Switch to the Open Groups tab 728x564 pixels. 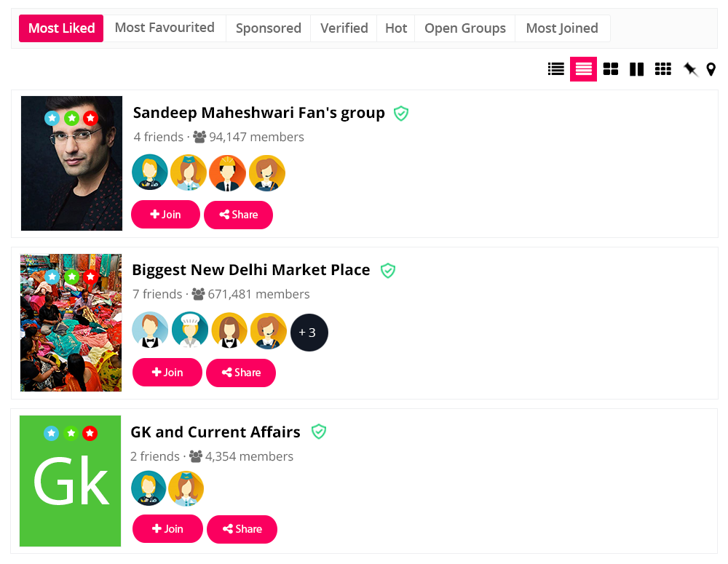point(465,28)
